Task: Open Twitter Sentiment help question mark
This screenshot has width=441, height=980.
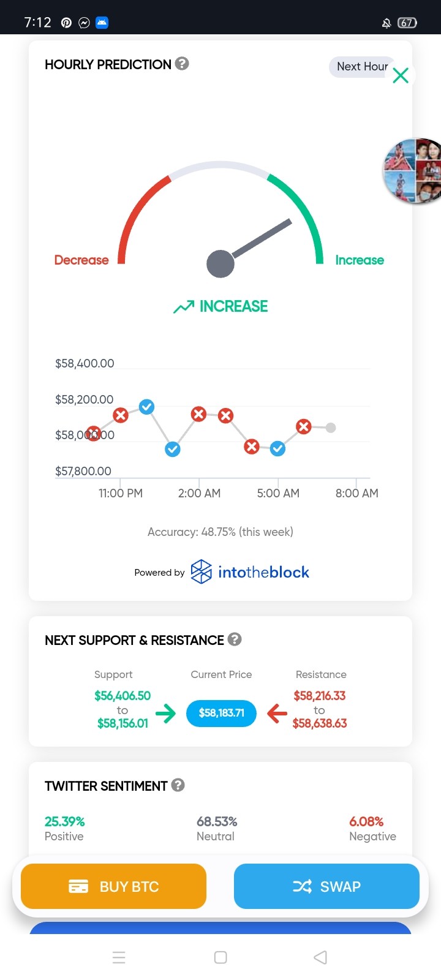Action: (178, 785)
